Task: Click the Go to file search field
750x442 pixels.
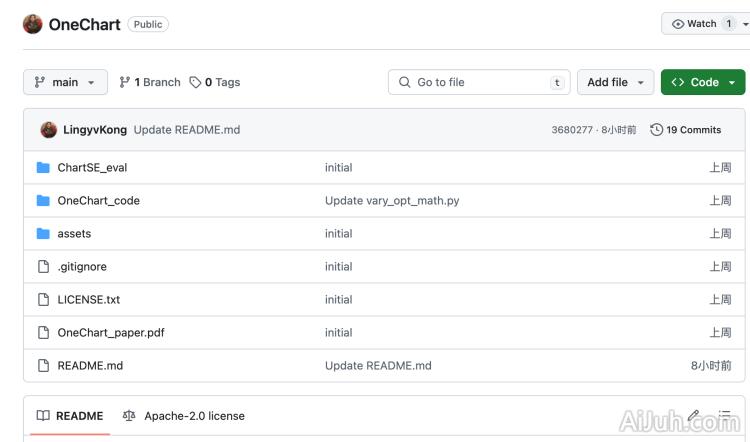Action: [x=478, y=82]
